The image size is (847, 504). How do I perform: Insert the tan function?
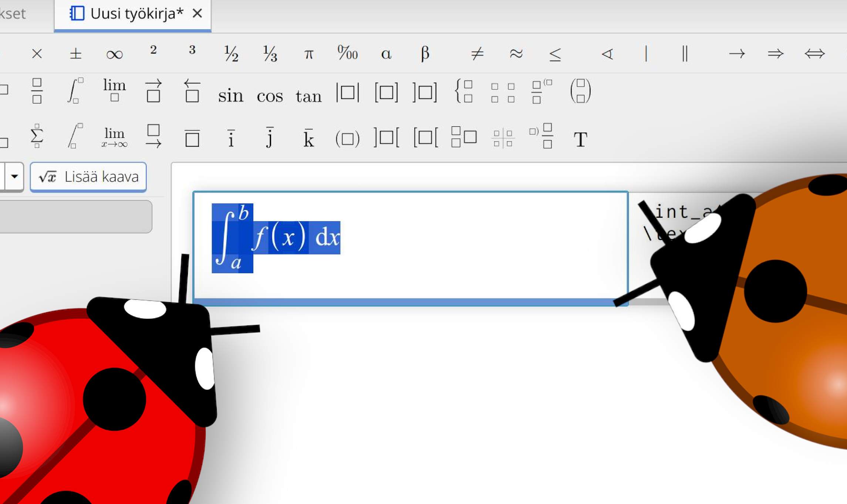click(308, 96)
